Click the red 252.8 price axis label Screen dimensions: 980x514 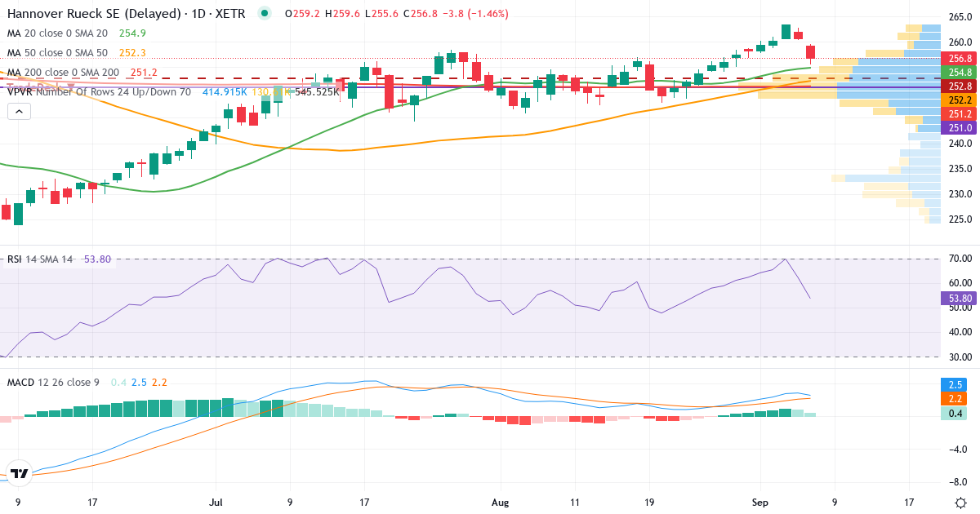click(958, 86)
